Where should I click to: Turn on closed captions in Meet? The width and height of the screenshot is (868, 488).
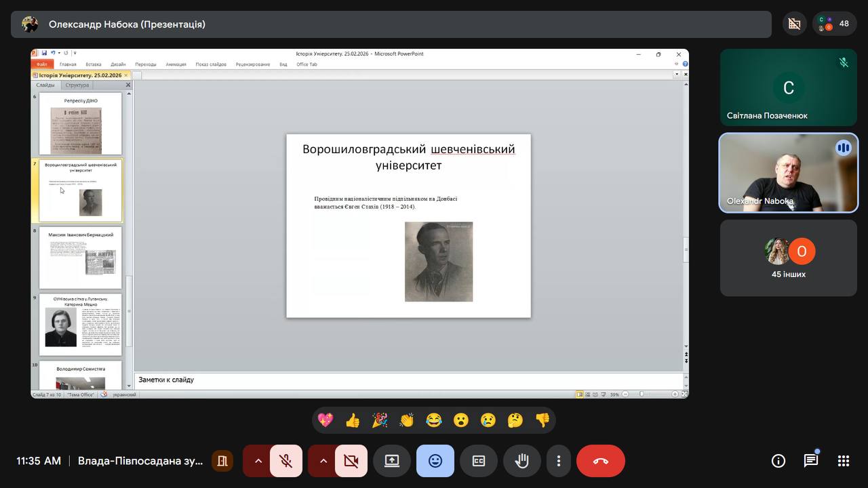(x=479, y=460)
